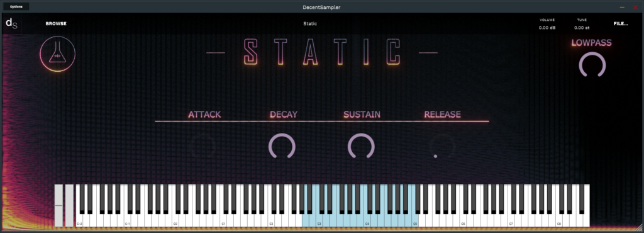
Task: Click the DecentSampler dS logo
Action: 11,23
